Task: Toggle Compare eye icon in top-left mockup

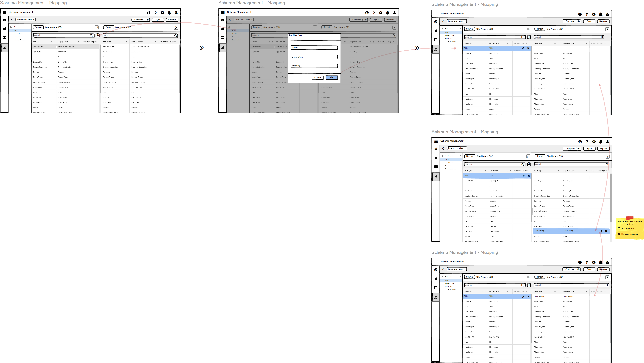Action: click(x=147, y=20)
